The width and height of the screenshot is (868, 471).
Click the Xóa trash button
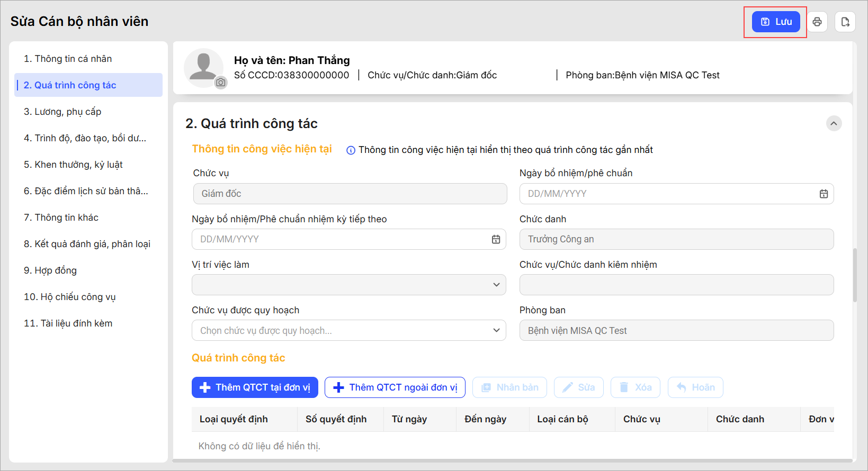[x=636, y=387]
